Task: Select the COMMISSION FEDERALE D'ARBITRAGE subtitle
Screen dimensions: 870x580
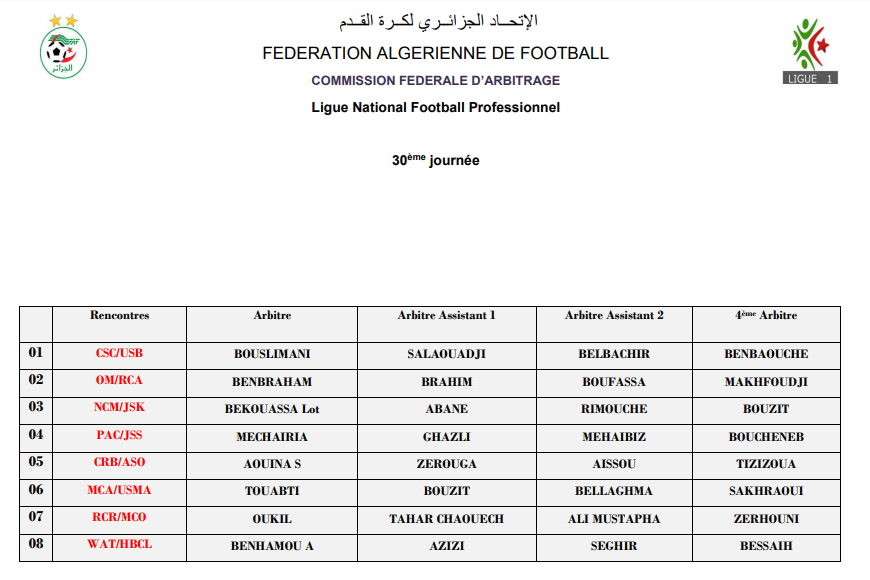Action: [x=435, y=81]
